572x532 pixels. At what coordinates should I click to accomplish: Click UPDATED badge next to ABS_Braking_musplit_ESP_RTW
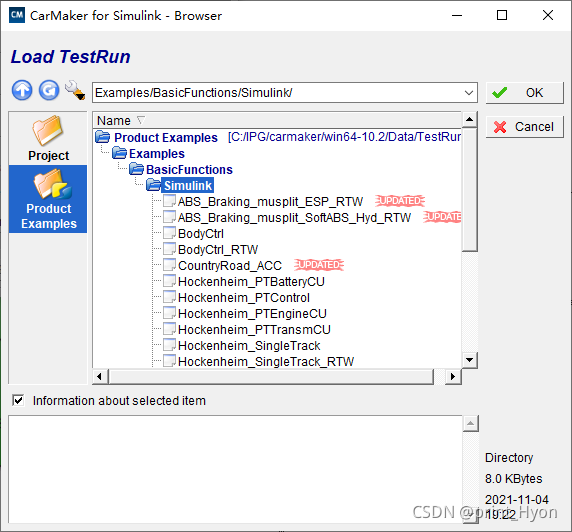(400, 201)
